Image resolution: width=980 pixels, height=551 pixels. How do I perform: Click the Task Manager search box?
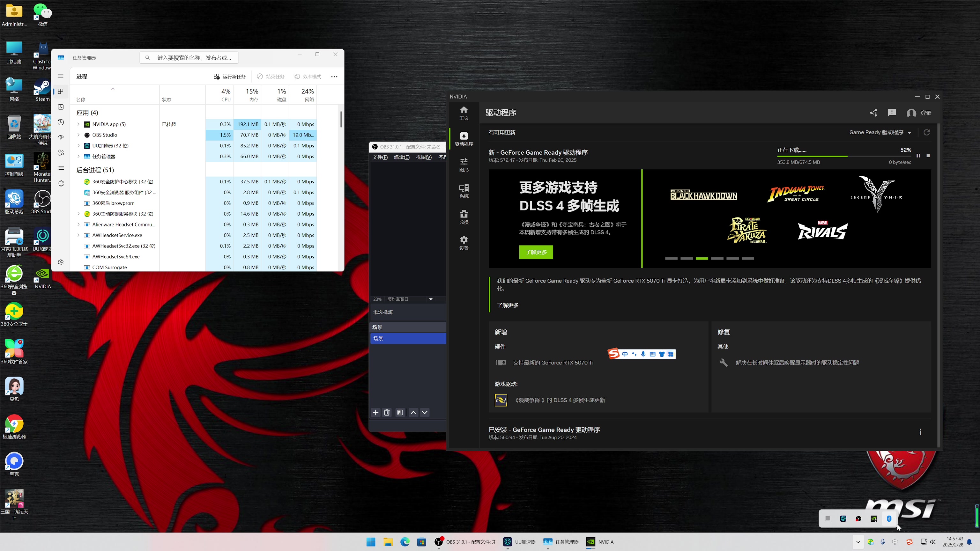[189, 57]
